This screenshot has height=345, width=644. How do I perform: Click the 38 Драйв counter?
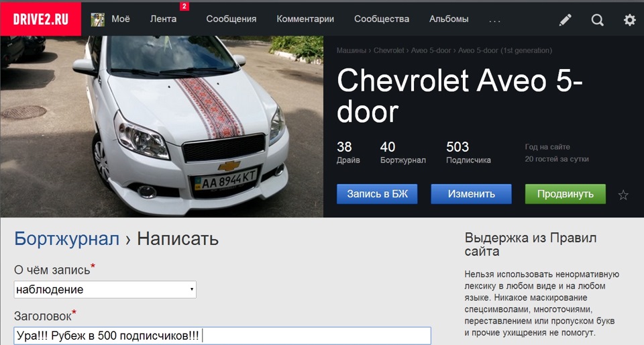348,152
